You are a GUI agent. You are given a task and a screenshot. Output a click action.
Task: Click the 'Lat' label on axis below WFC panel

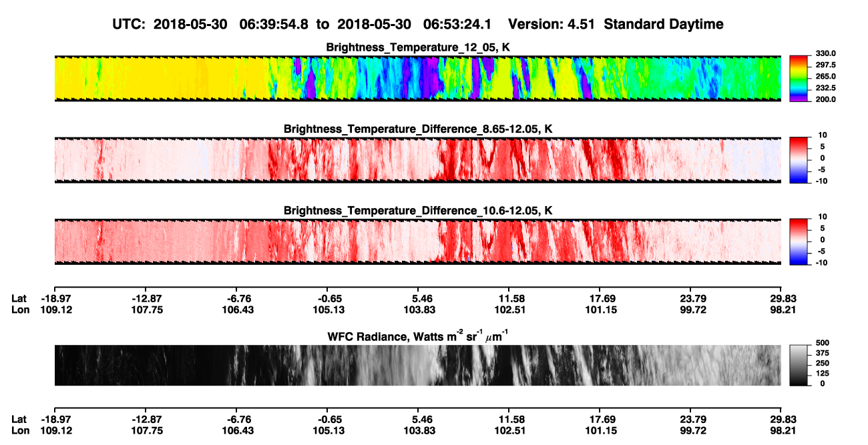coord(19,420)
